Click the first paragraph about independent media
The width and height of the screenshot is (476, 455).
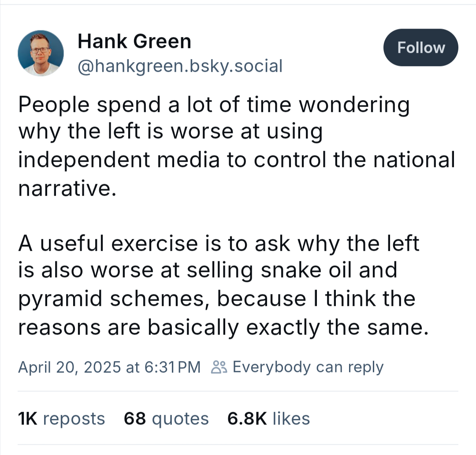tap(237, 146)
